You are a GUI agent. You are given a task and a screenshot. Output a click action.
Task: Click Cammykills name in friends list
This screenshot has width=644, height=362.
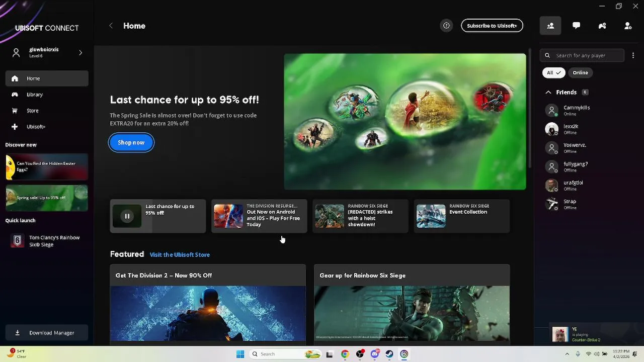577,108
